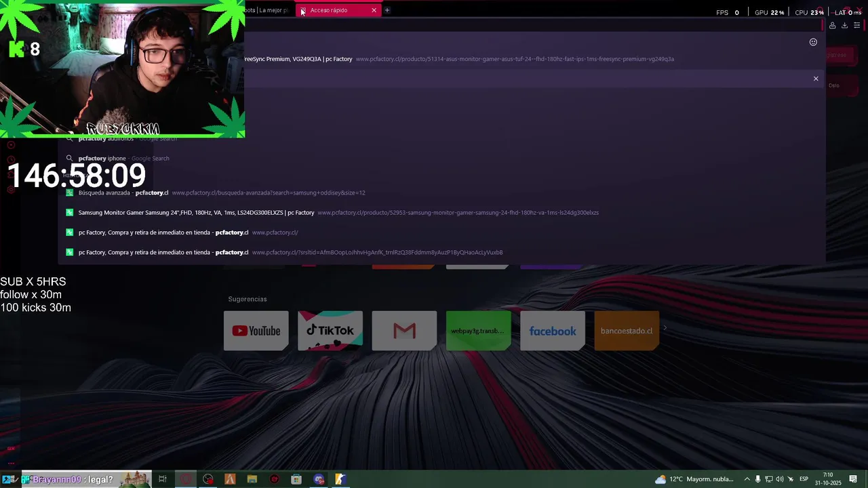
Task: Open the clock showing 7:10 31-10-2025
Action: click(828, 479)
